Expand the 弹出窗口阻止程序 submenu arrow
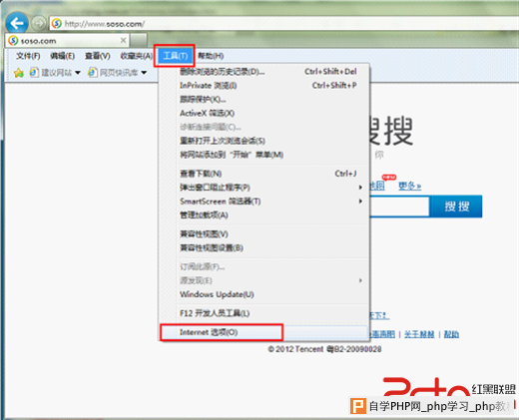This screenshot has width=519, height=420. pos(360,188)
